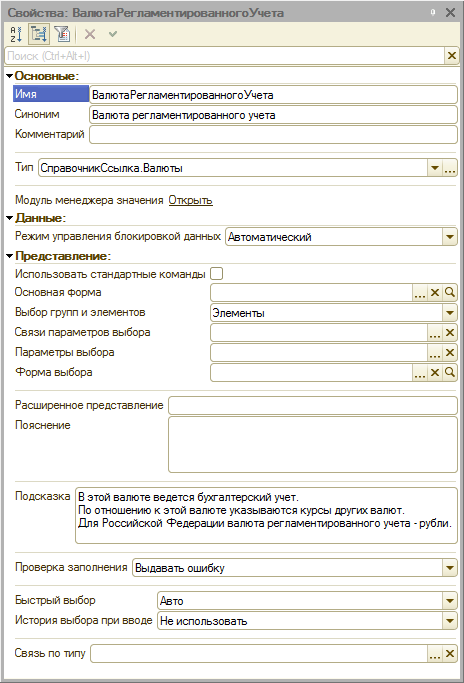Image resolution: width=464 pixels, height=683 pixels.
Task: Close the properties panel window
Action: pos(450,12)
